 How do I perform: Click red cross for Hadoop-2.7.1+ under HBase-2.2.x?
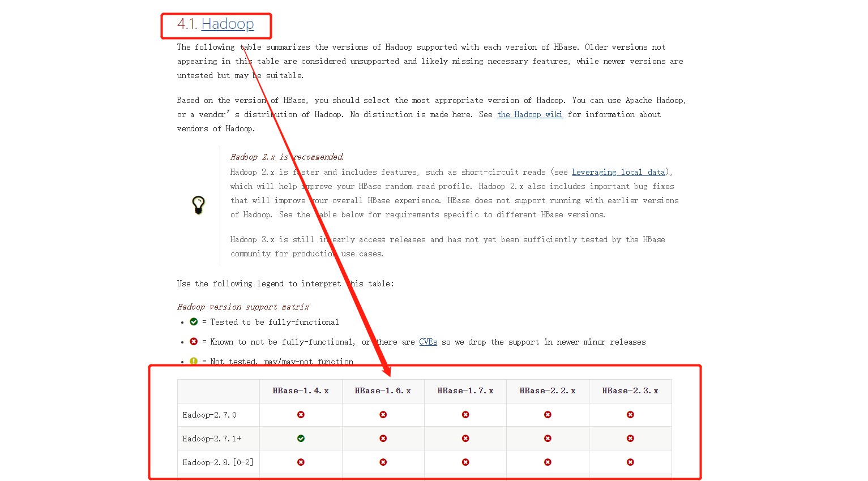548,439
